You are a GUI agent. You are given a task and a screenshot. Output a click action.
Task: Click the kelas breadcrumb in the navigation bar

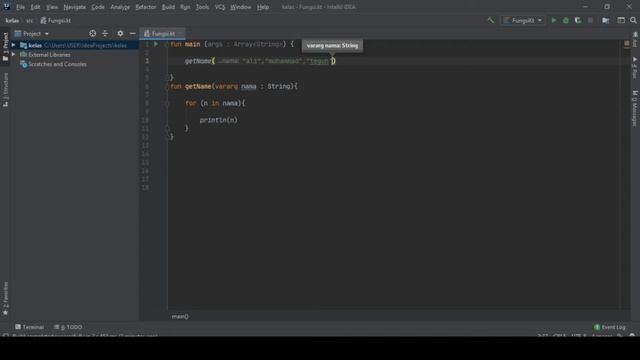pyautogui.click(x=12, y=20)
